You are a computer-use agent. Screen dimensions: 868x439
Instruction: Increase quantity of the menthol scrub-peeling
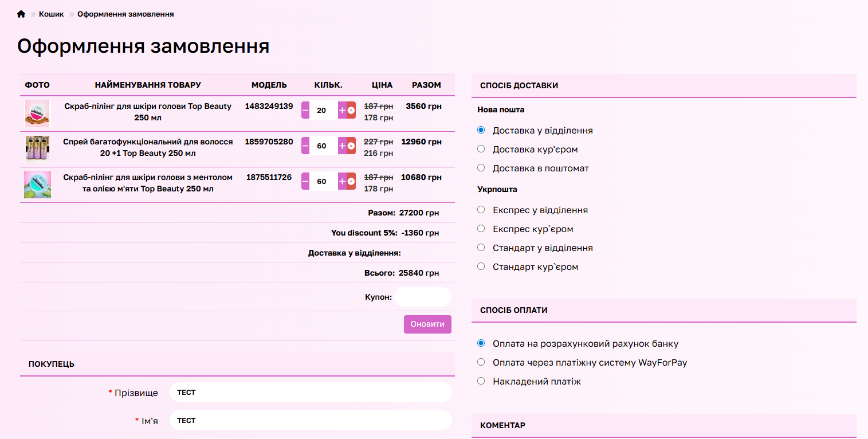click(342, 182)
